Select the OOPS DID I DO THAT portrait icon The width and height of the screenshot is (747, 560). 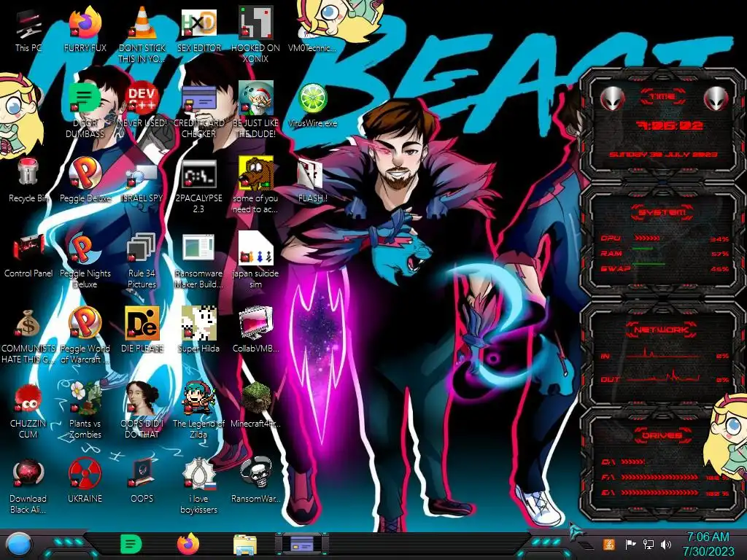click(x=142, y=411)
